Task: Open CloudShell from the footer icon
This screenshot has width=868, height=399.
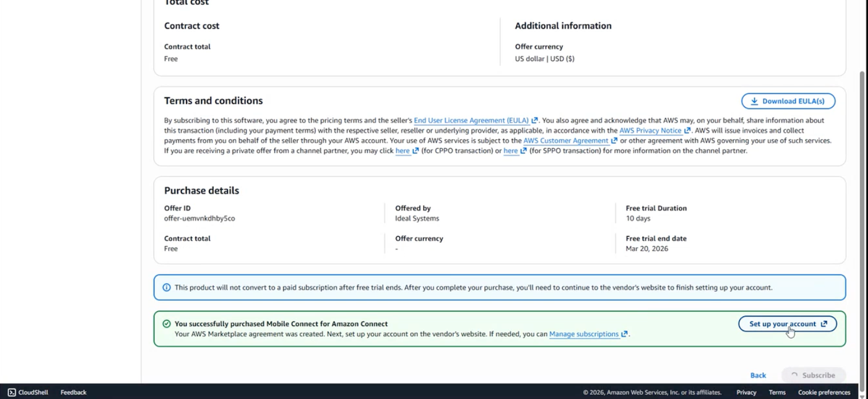Action: (11, 392)
